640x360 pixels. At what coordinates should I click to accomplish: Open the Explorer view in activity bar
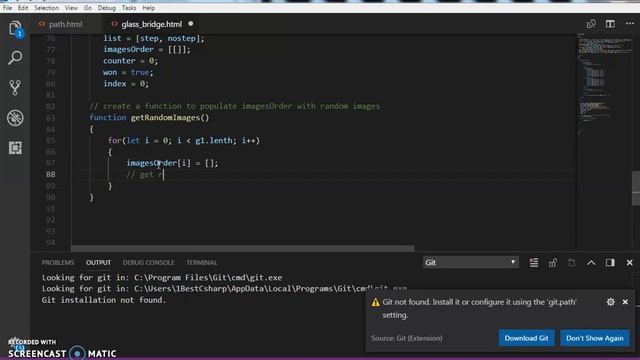click(15, 29)
